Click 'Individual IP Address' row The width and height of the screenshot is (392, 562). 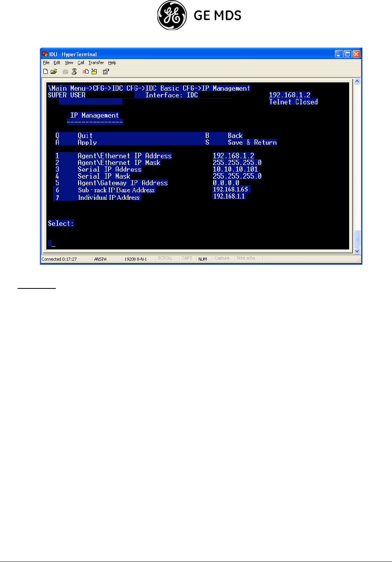(109, 198)
